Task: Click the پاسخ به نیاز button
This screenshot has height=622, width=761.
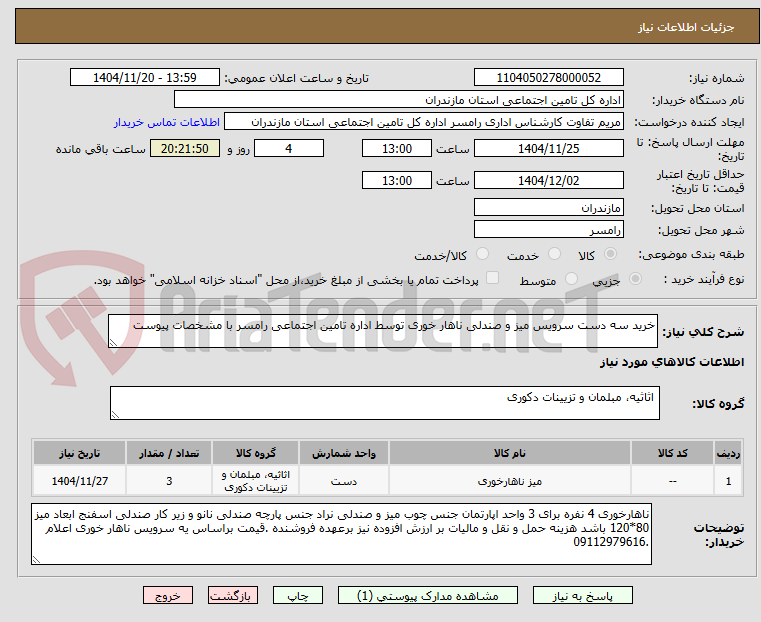Action: coord(582,595)
